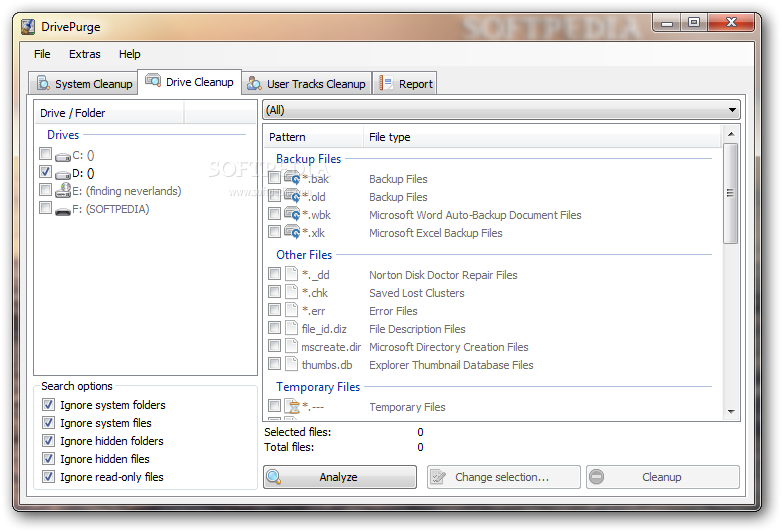Click the Pattern column header
Viewport: 782px width, 532px height.
pos(314,137)
